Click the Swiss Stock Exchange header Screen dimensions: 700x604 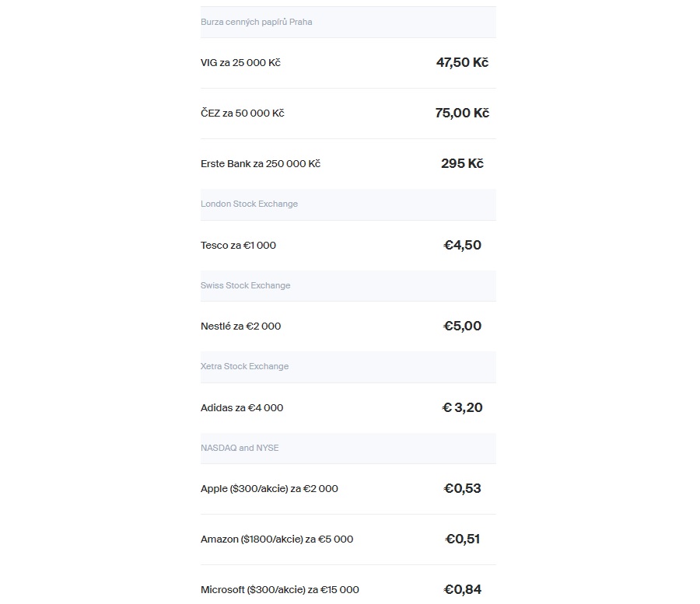[348, 285]
